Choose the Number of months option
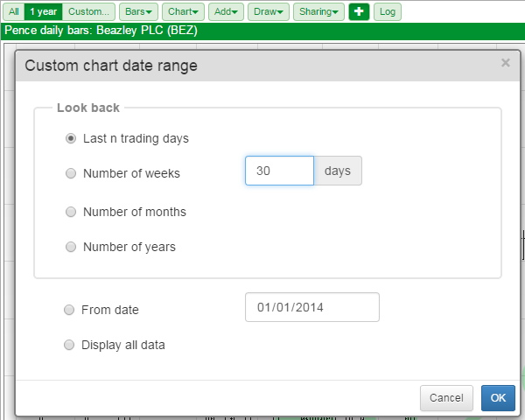 (71, 212)
